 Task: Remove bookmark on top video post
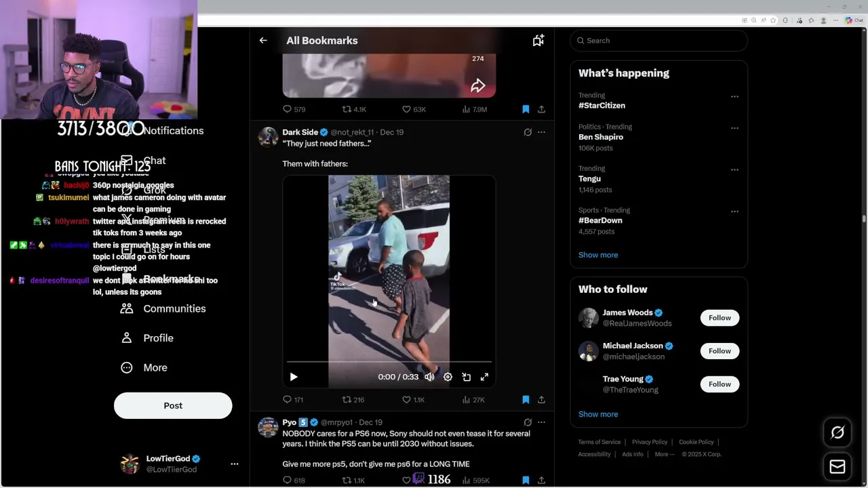coord(526,109)
